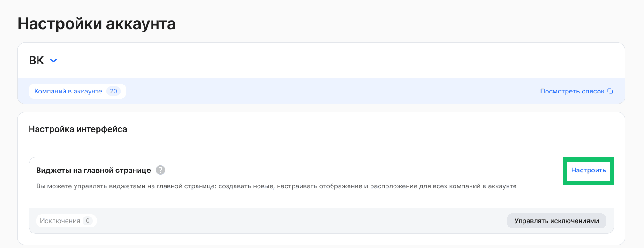Image resolution: width=644 pixels, height=248 pixels.
Task: Click the Виджеты на главной странице title
Action: click(x=93, y=170)
